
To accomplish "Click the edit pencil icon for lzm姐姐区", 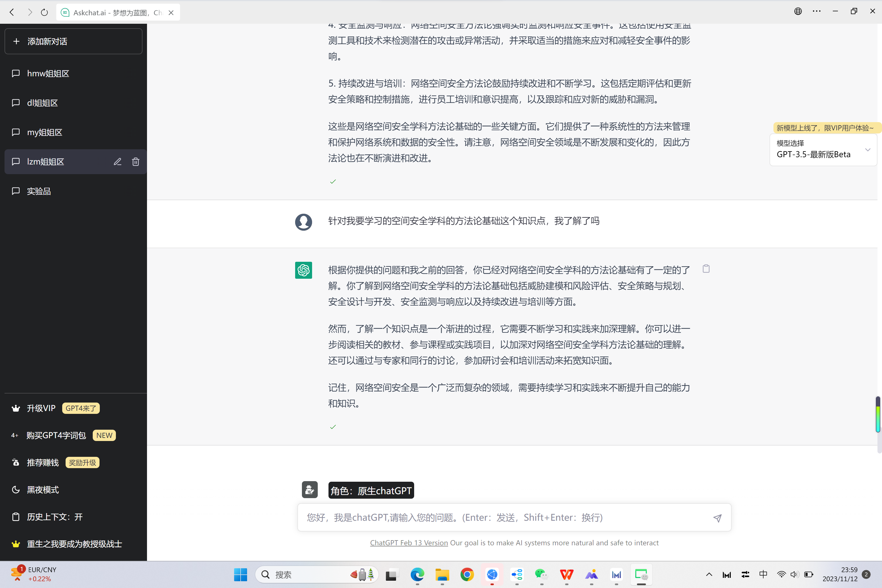I will coord(117,162).
